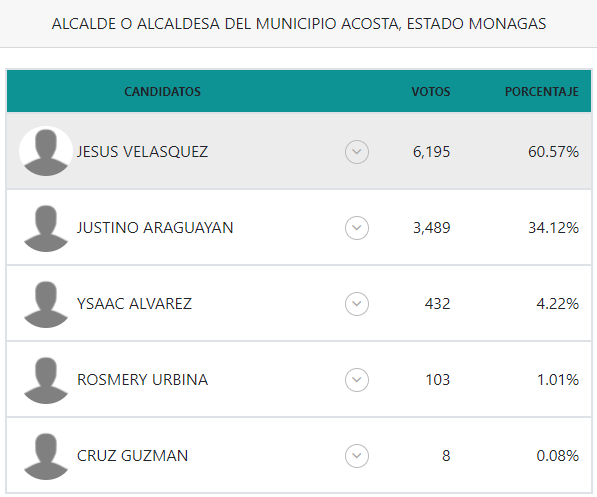Select the CRUZ GUZMAN name
Viewport: 597px width, 497px height.
(x=132, y=456)
